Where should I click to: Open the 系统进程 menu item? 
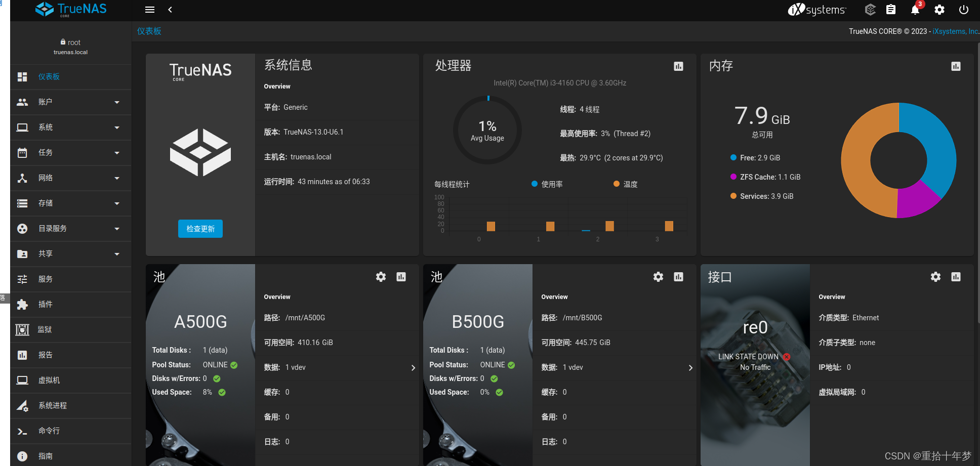(70, 406)
